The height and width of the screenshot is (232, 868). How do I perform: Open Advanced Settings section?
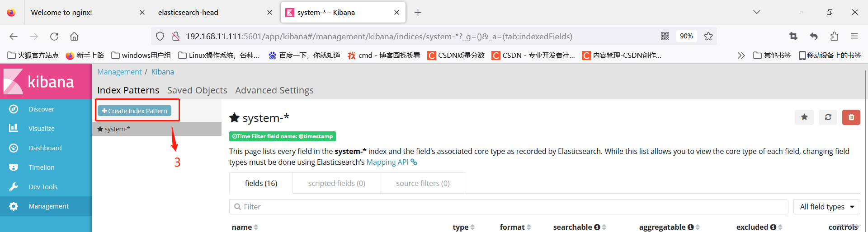point(274,90)
